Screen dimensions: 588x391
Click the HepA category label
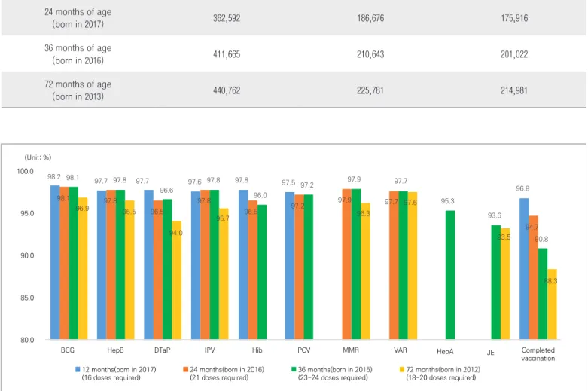(x=445, y=352)
